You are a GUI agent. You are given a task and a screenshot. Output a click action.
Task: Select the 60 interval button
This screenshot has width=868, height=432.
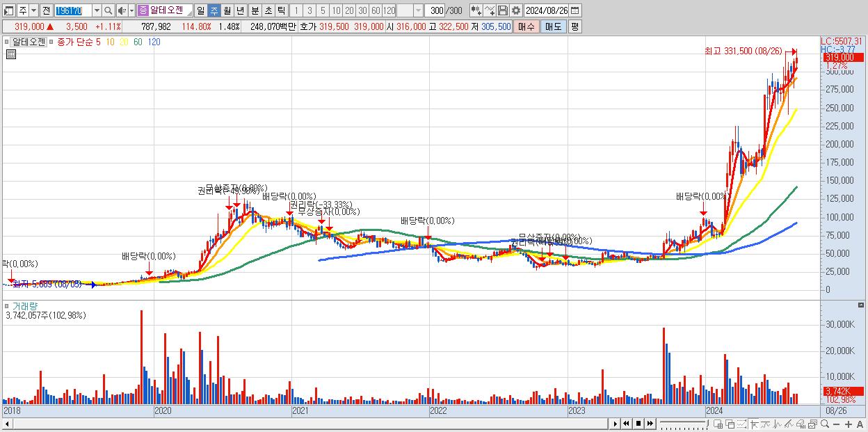[376, 10]
